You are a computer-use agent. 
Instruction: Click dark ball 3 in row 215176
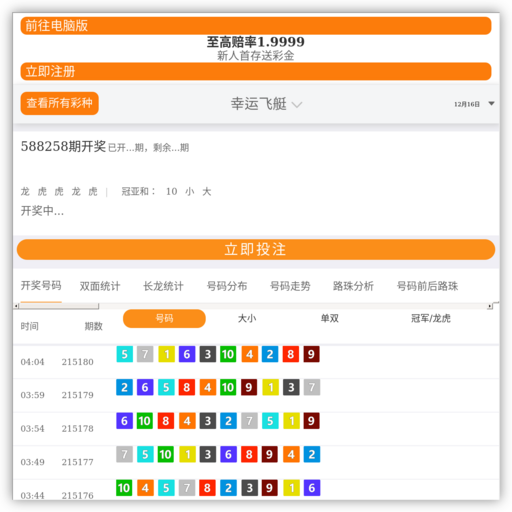(x=249, y=488)
